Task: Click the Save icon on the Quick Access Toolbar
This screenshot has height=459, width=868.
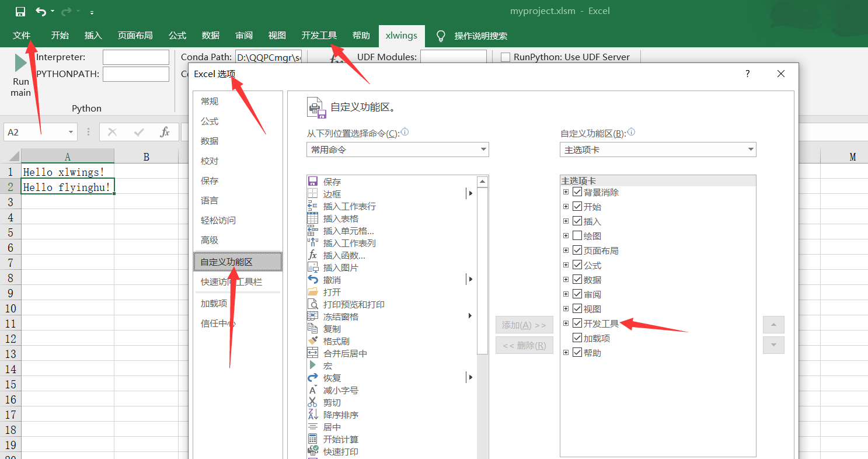Action: pyautogui.click(x=20, y=11)
